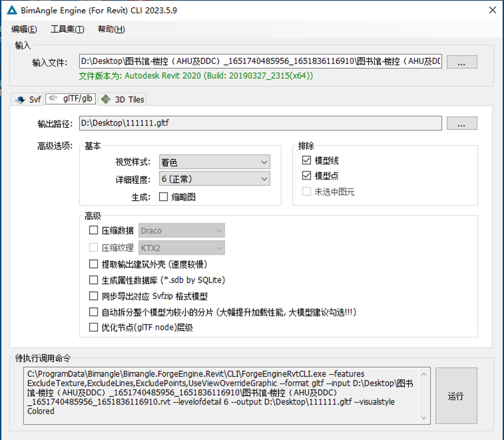Image resolution: width=504 pixels, height=440 pixels.
Task: Open the disabled KTX2 texture dropdown
Action: point(182,248)
